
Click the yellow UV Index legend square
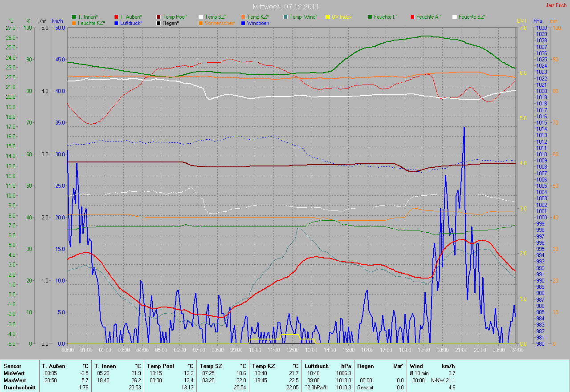click(328, 16)
